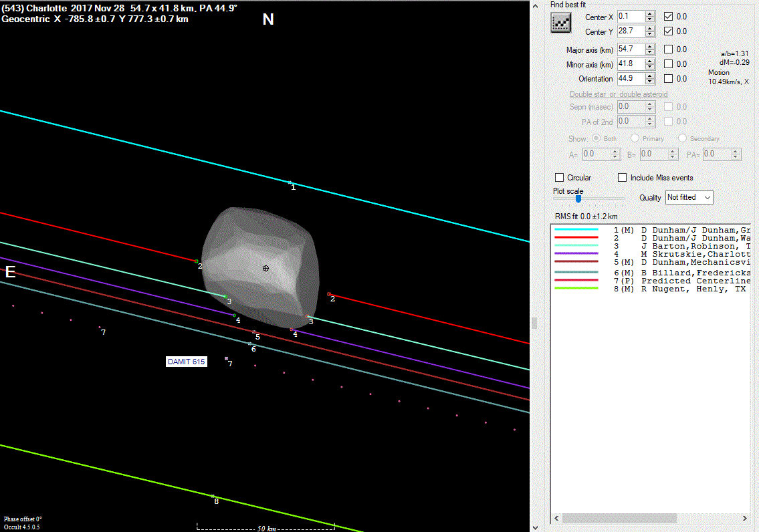Enable the Major axis fit checkbox
Image resolution: width=759 pixels, height=532 pixels.
click(668, 49)
